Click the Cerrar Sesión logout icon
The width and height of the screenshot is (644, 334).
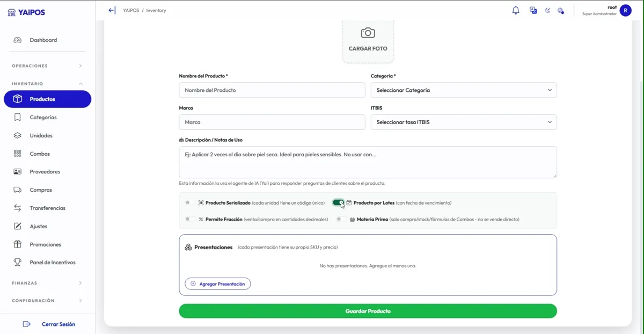[x=27, y=324]
